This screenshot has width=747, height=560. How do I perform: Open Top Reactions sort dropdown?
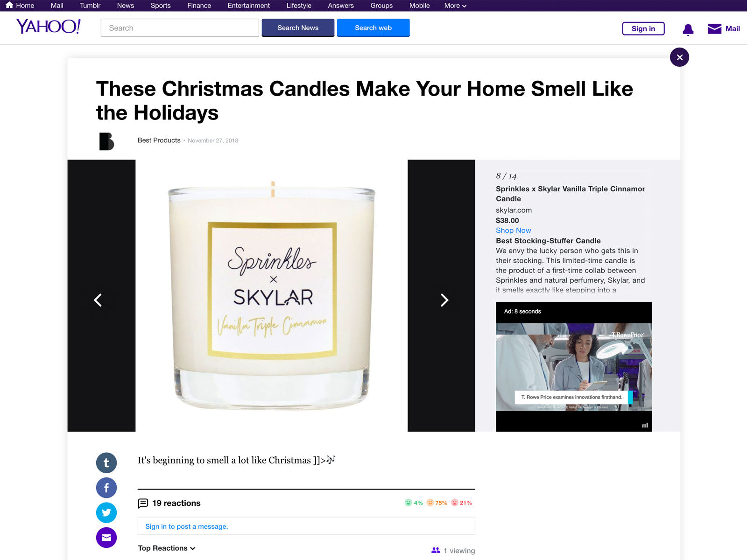167,548
